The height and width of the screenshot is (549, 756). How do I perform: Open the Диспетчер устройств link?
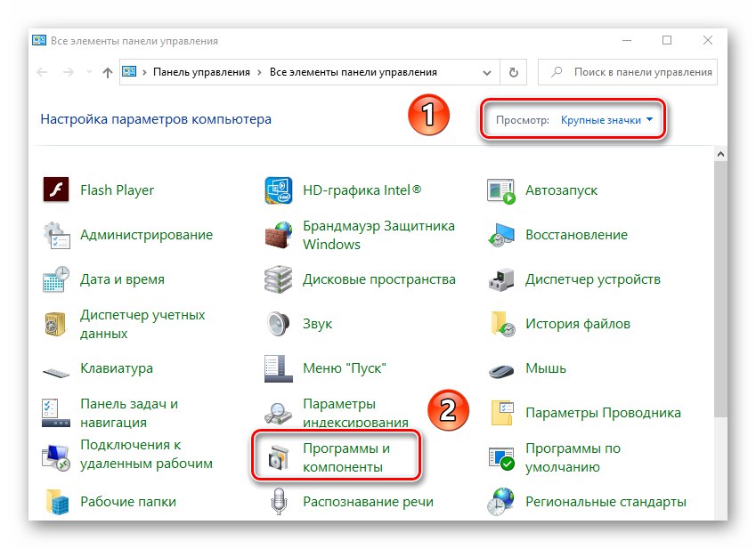[x=593, y=279]
